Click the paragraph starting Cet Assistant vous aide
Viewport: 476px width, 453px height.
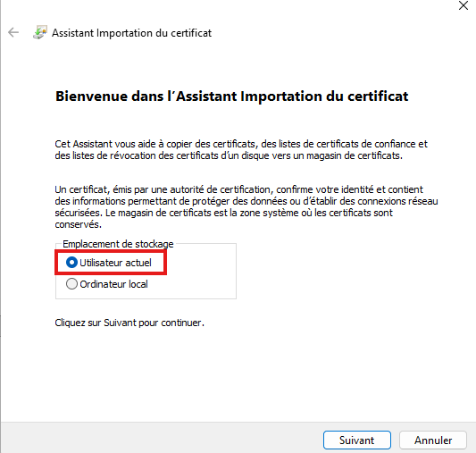pyautogui.click(x=241, y=150)
